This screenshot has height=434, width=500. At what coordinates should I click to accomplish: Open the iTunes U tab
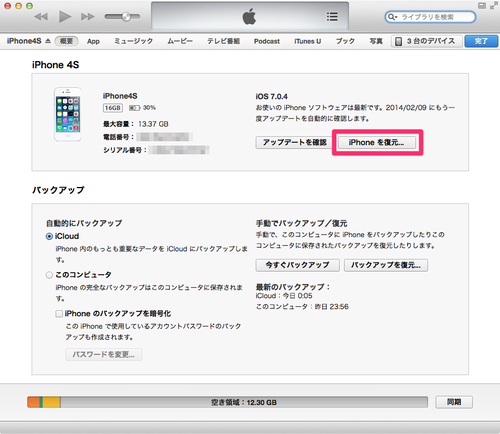coord(307,41)
